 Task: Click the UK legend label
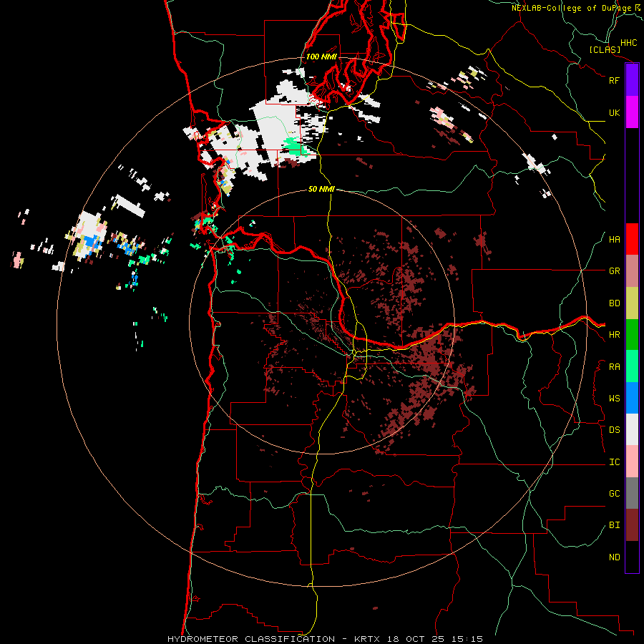point(614,112)
